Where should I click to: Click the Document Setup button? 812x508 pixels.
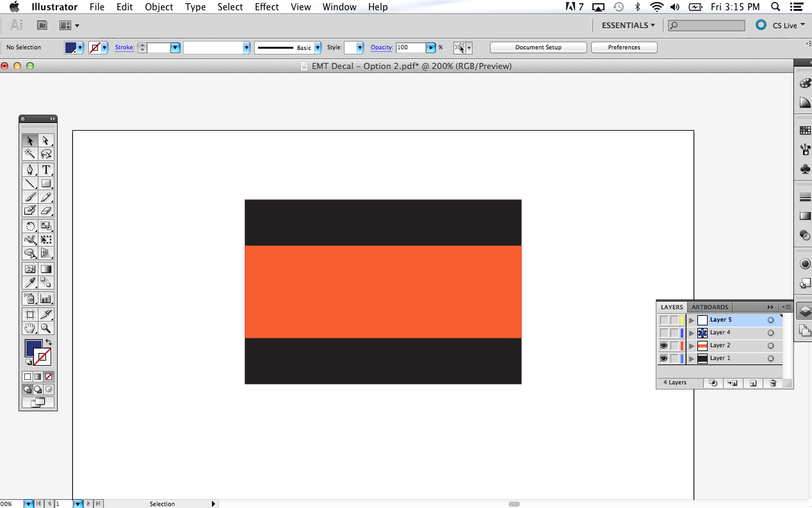pos(538,47)
